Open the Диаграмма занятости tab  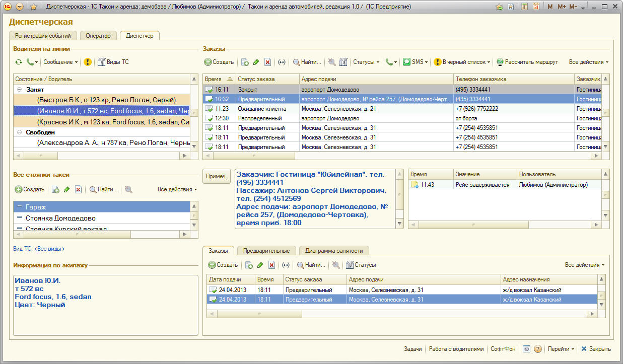(x=334, y=250)
